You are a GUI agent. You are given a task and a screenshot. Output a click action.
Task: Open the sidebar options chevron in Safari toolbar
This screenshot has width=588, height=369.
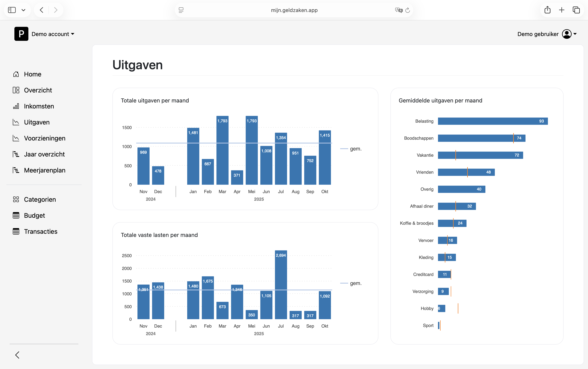point(23,10)
